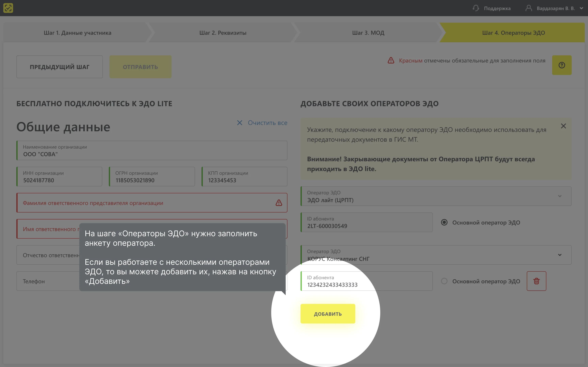588x367 pixels.
Task: Click the ОГРН организации field
Action: [x=152, y=177]
